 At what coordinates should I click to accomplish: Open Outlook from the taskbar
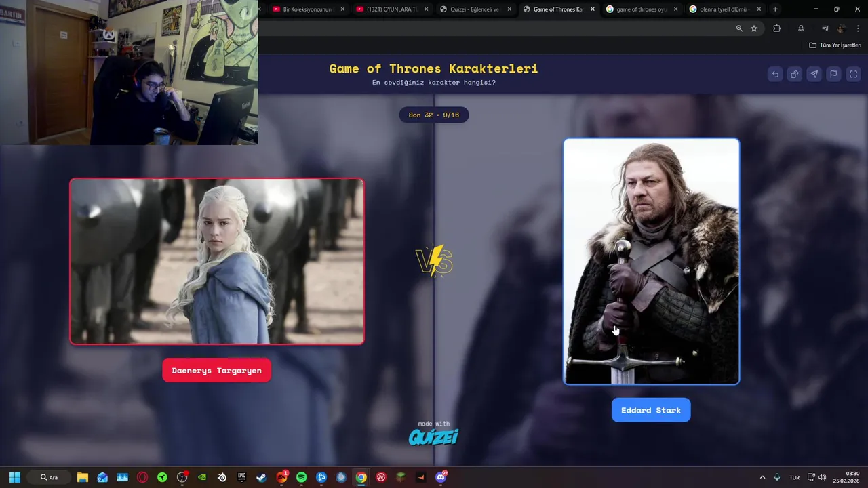point(102,477)
